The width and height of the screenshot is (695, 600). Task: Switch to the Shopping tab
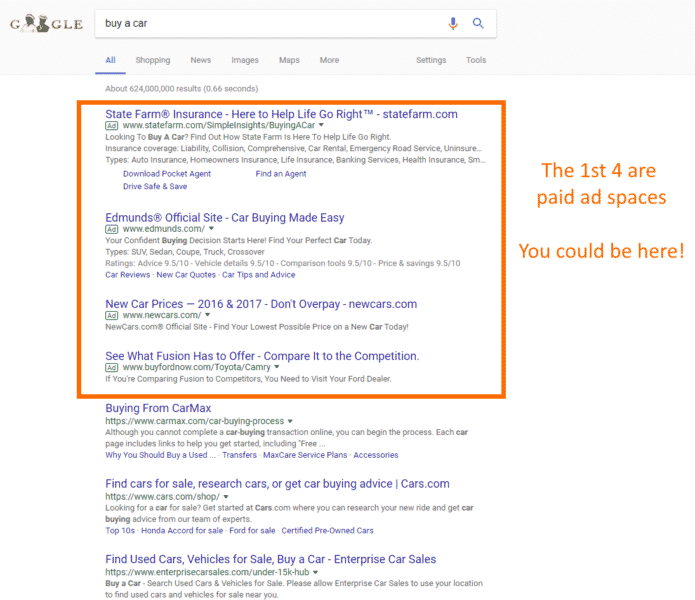pos(153,60)
